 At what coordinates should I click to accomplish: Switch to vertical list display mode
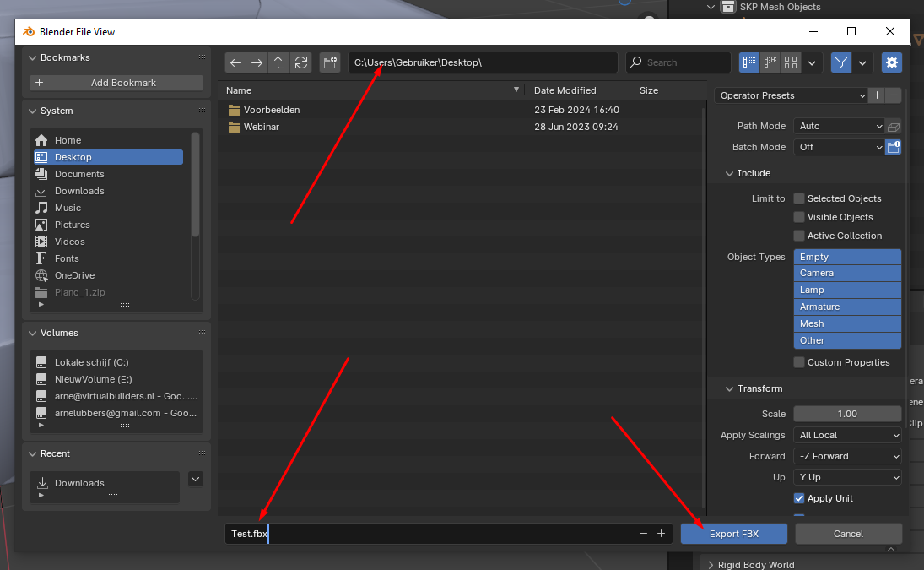click(x=749, y=62)
